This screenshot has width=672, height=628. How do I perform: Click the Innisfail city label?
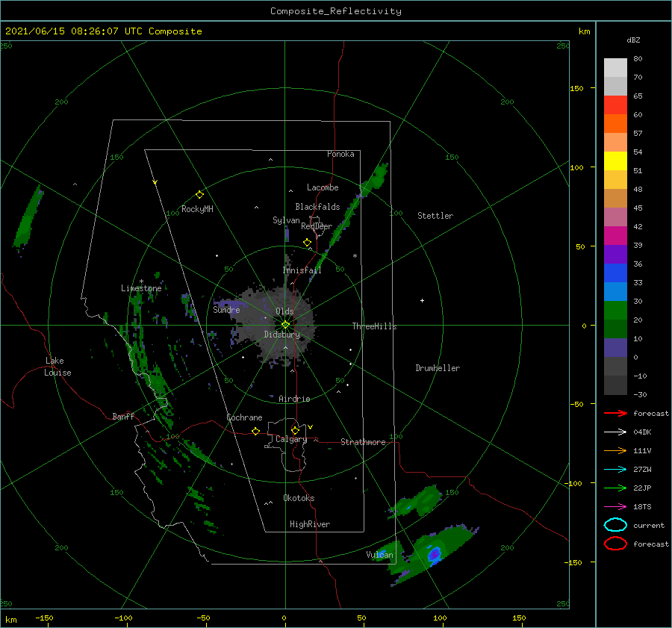pyautogui.click(x=302, y=270)
